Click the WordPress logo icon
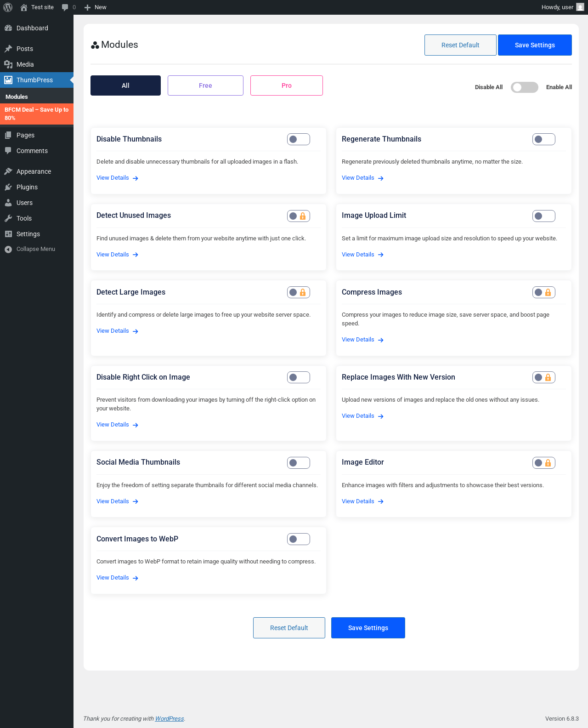Image resolution: width=588 pixels, height=728 pixels. 8,7
